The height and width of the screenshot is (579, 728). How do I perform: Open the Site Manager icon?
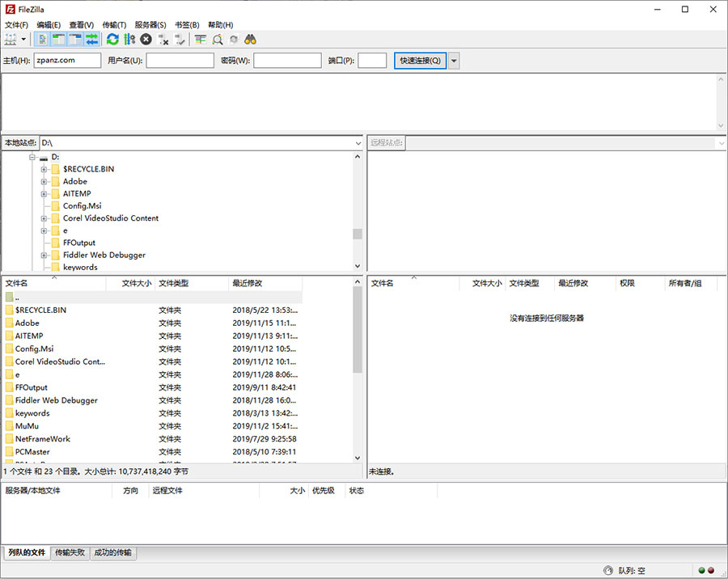11,40
